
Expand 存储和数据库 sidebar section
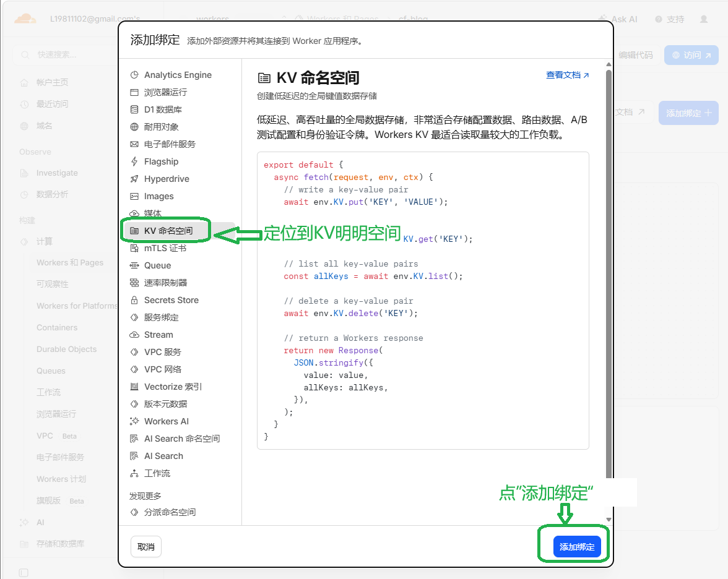(x=60, y=544)
